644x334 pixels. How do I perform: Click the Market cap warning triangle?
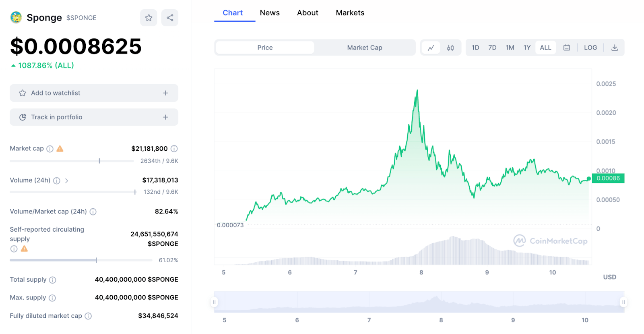[x=60, y=149]
